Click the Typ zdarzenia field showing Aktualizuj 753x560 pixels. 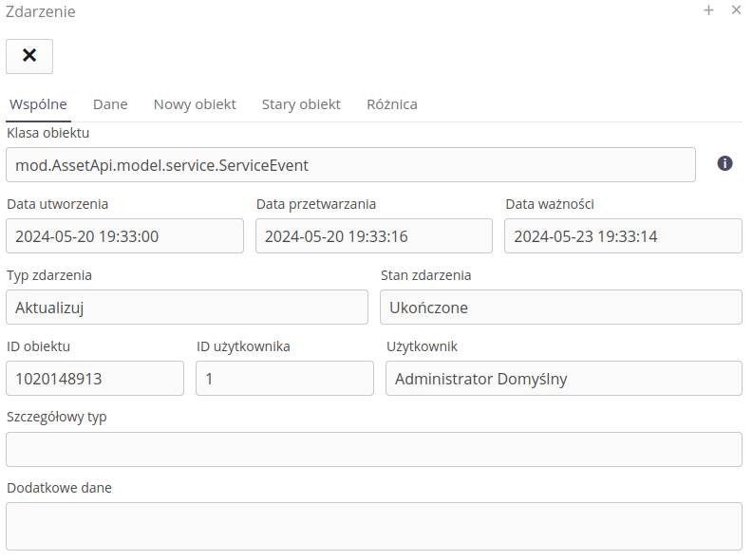[187, 308]
